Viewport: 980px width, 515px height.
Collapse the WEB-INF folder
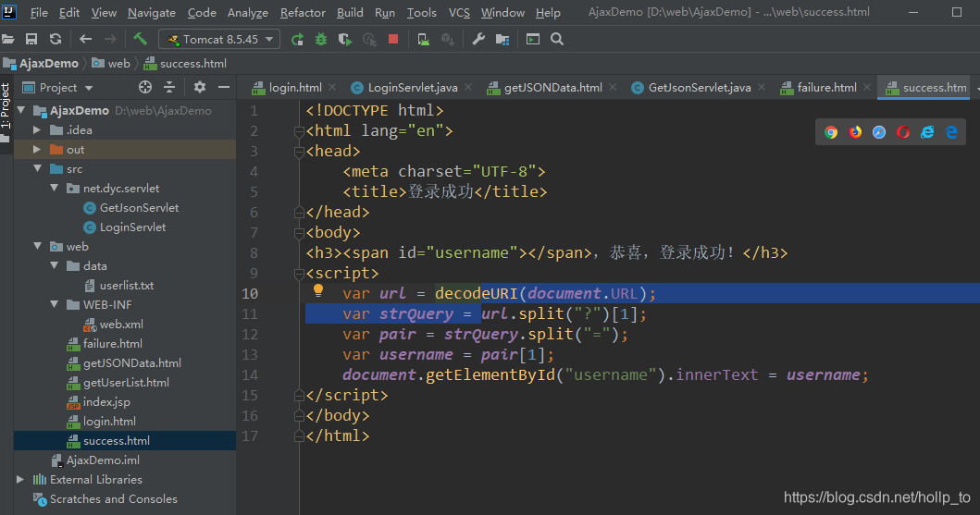[55, 304]
